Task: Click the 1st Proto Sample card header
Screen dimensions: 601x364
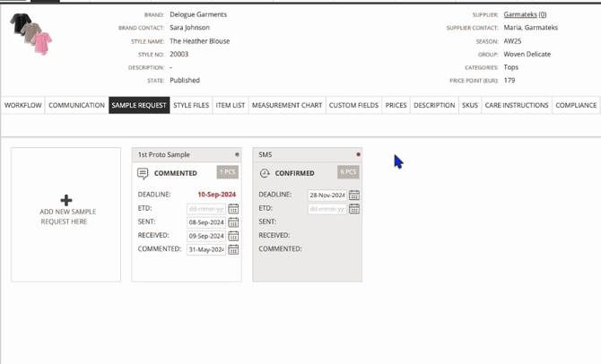Action: 187,155
